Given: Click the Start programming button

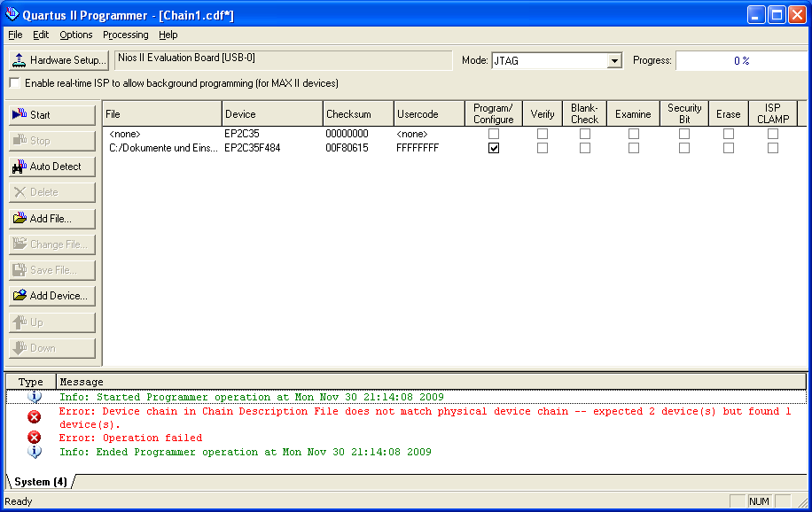Looking at the screenshot, I should click(52, 115).
